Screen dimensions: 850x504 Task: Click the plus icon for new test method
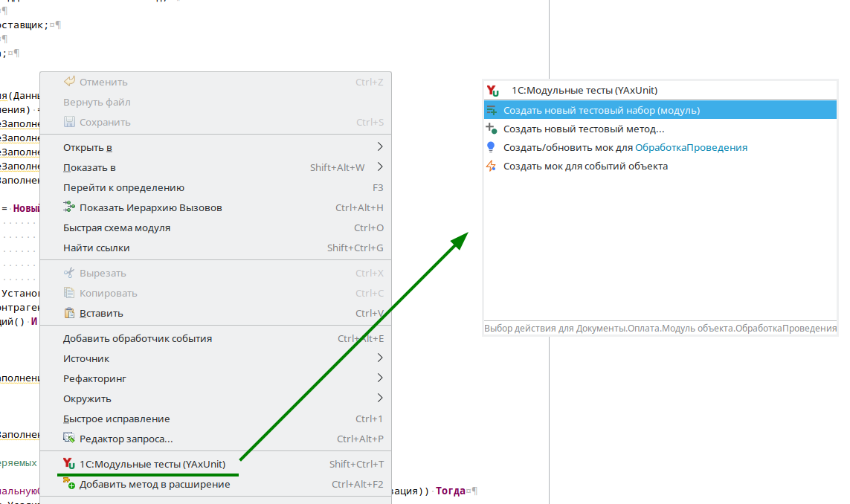(x=491, y=129)
